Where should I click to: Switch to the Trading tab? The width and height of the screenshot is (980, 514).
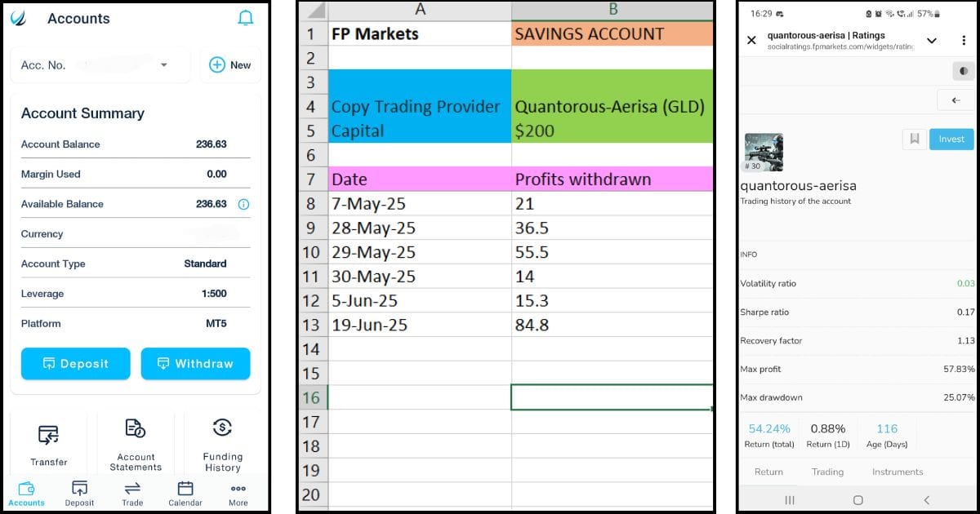point(827,472)
